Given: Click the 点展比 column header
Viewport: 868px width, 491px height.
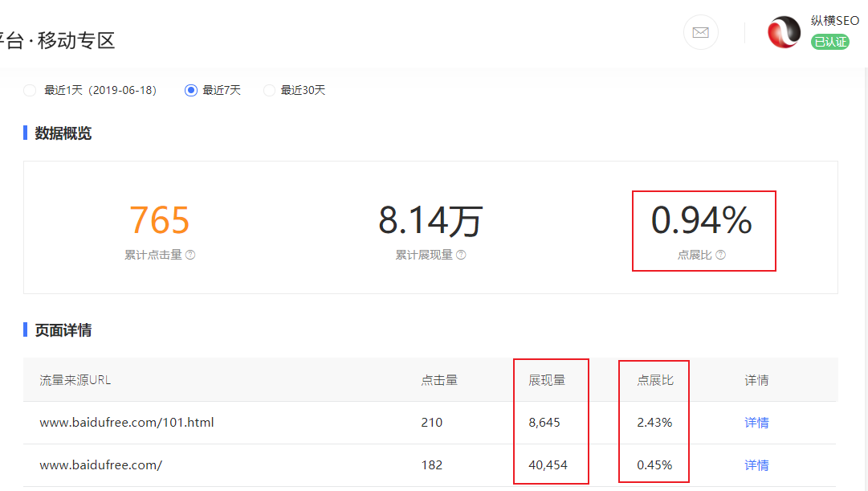Looking at the screenshot, I should (x=655, y=380).
